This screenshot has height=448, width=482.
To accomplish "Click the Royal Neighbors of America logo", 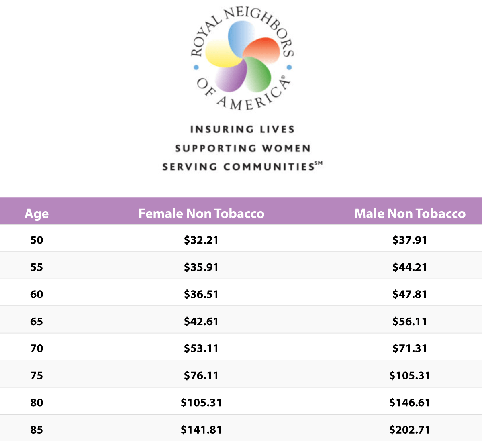I will coord(242,58).
